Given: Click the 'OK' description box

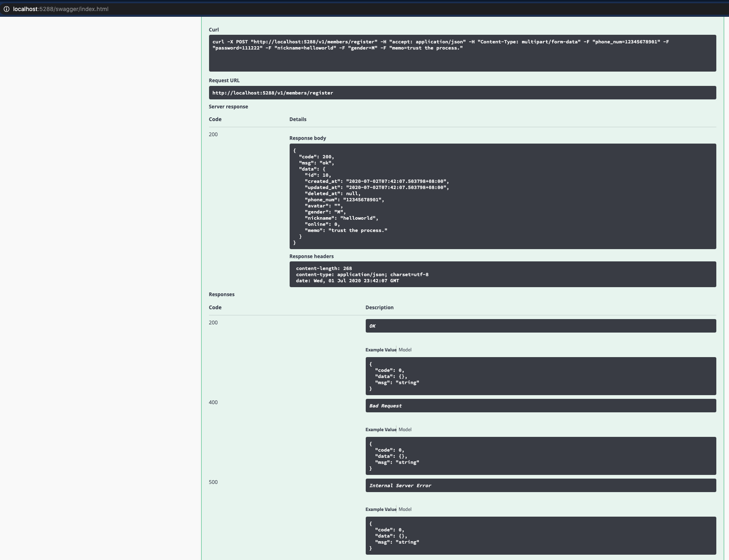Looking at the screenshot, I should click(541, 326).
